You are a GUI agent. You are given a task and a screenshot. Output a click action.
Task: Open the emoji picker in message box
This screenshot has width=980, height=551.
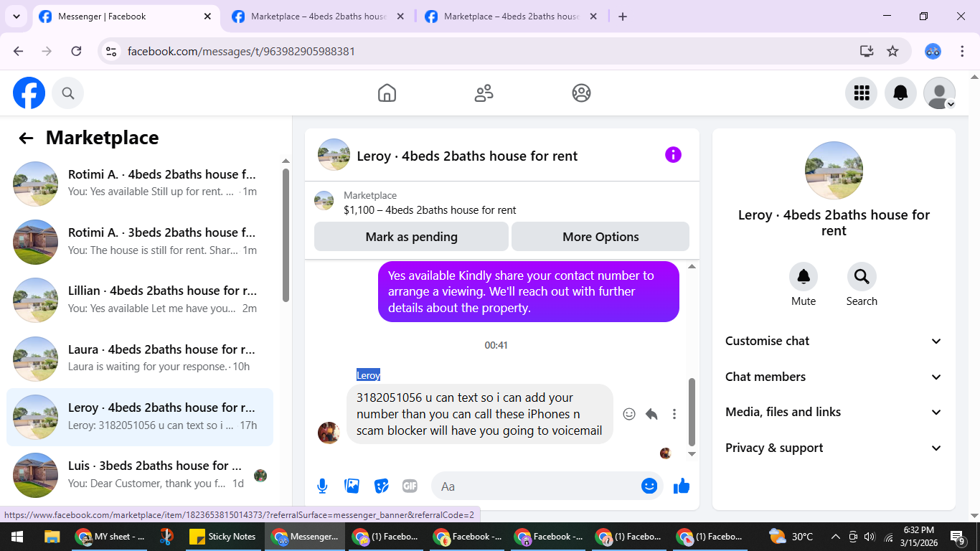(x=649, y=486)
